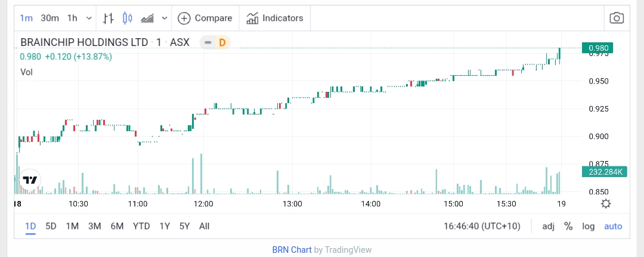Expand the chart style dropdown

click(x=165, y=18)
